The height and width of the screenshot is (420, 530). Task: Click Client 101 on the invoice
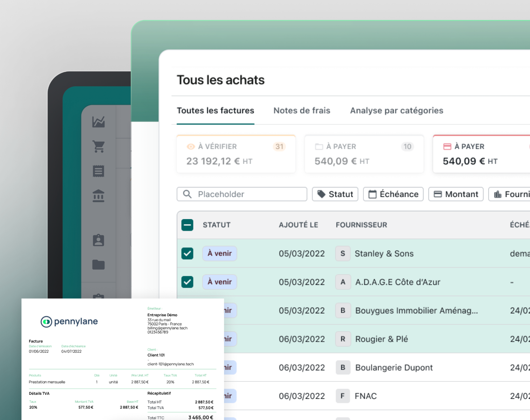tap(156, 355)
